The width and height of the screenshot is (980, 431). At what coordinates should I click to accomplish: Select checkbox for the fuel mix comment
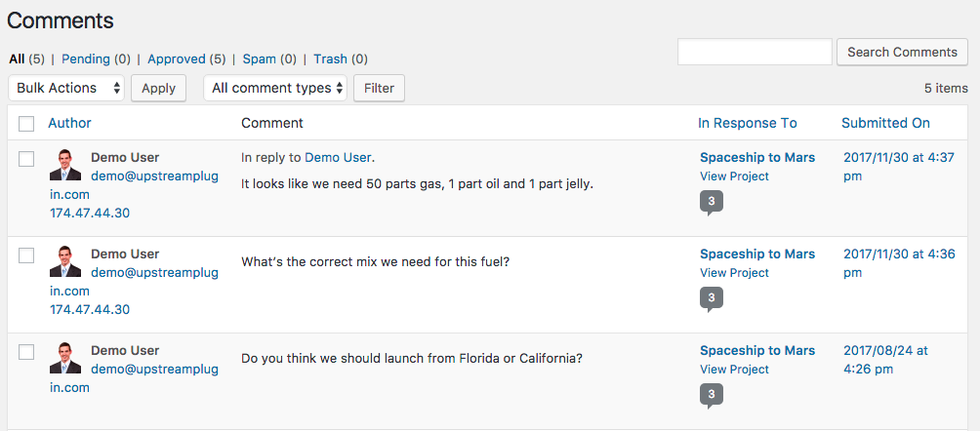coord(26,255)
